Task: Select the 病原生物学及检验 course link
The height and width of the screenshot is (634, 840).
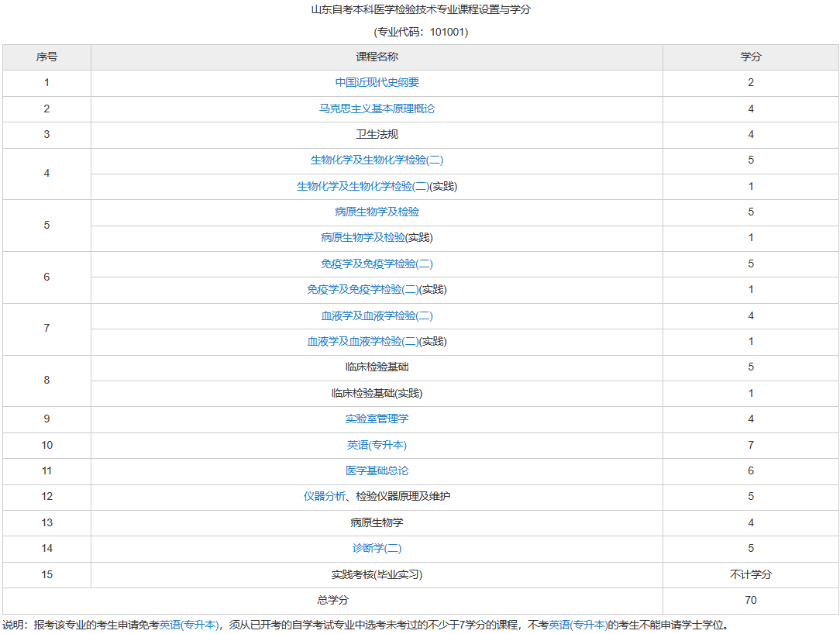Action: [x=376, y=211]
